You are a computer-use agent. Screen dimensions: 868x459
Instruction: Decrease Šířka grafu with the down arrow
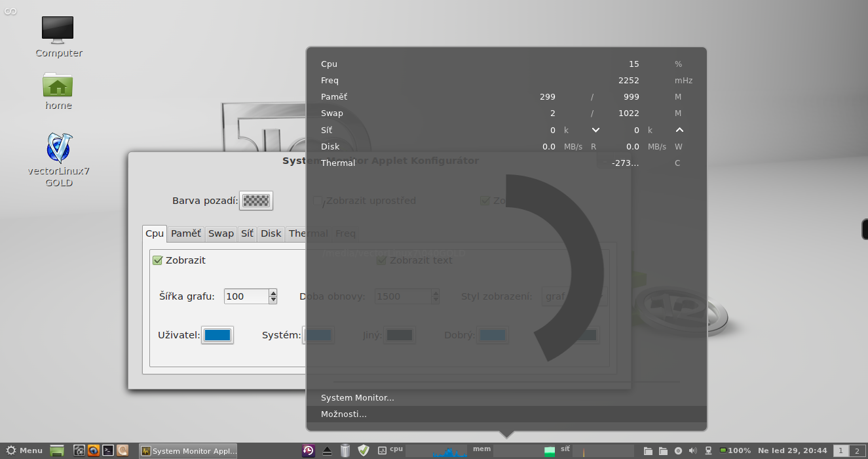(x=273, y=300)
